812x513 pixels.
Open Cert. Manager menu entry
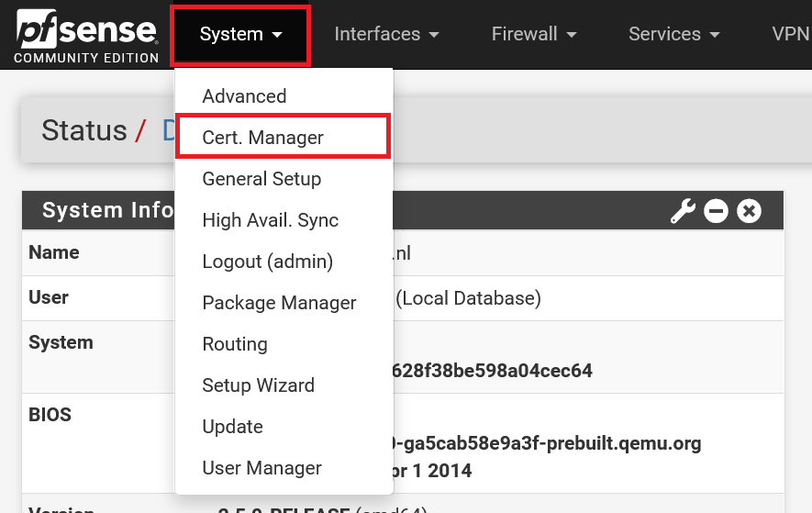pyautogui.click(x=263, y=138)
